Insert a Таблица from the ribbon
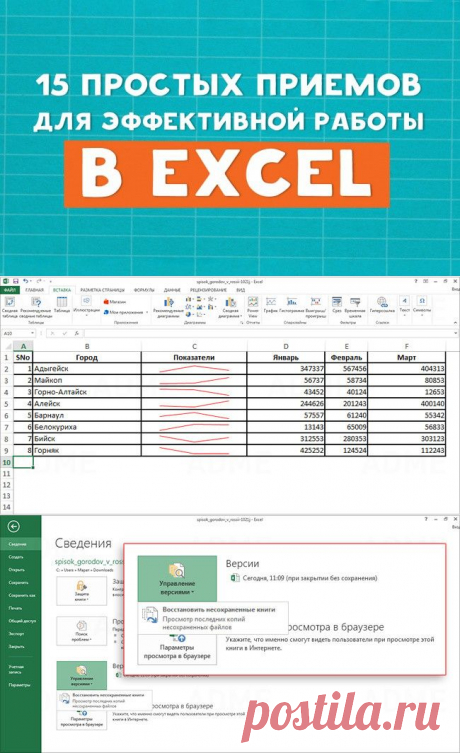 [61, 305]
